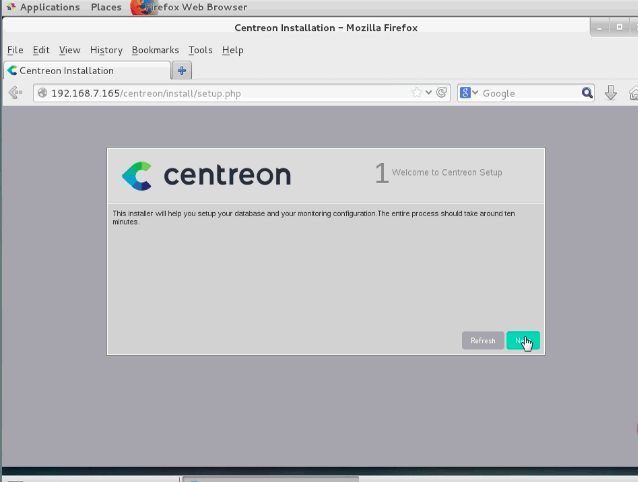638x482 pixels.
Task: Bookmark page with the star icon
Action: (417, 93)
